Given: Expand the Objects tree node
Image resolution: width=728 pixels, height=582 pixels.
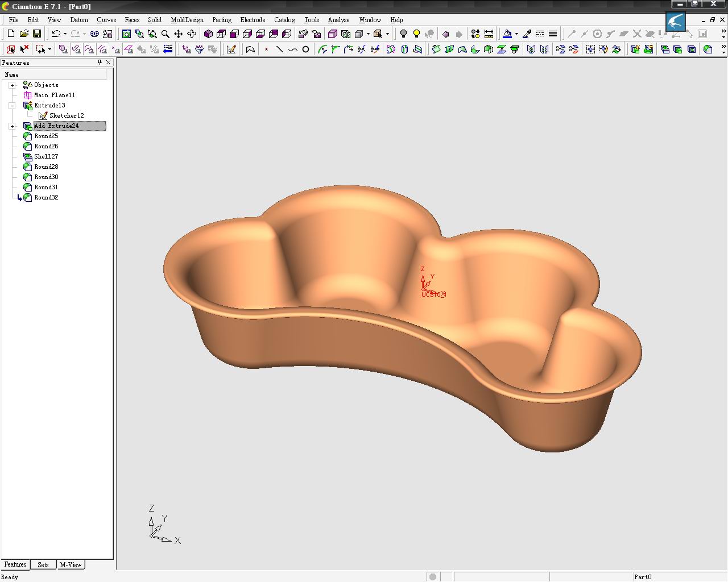Looking at the screenshot, I should (x=12, y=85).
